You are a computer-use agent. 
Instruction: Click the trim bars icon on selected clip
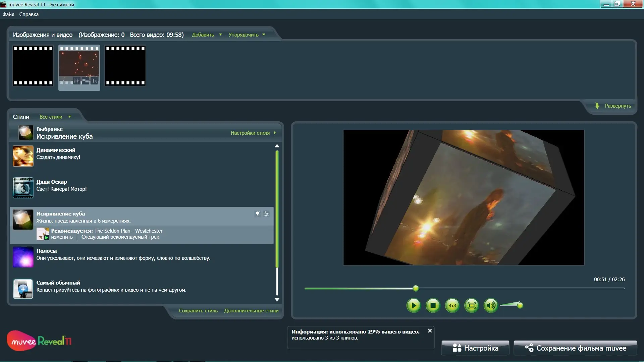point(86,81)
